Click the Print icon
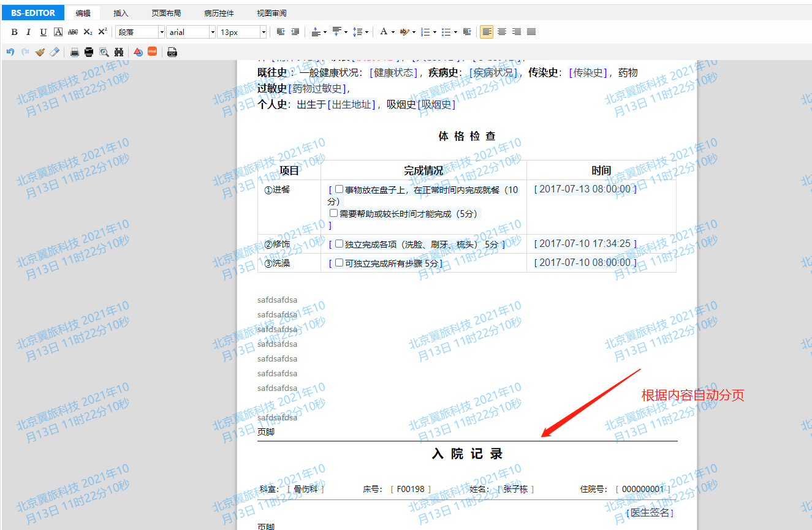 click(74, 51)
